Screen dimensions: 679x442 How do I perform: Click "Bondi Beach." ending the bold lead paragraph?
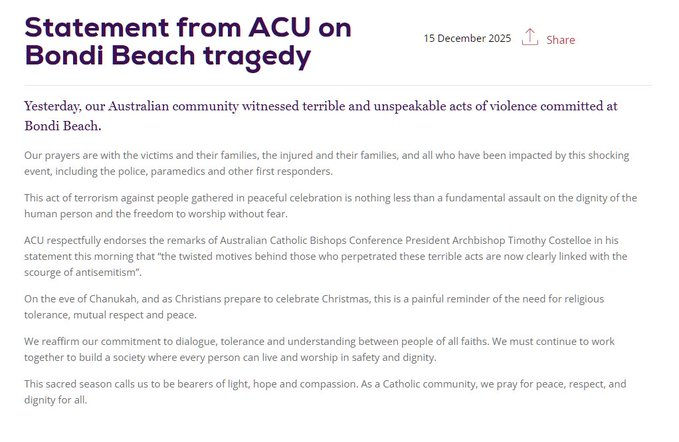tap(62, 127)
